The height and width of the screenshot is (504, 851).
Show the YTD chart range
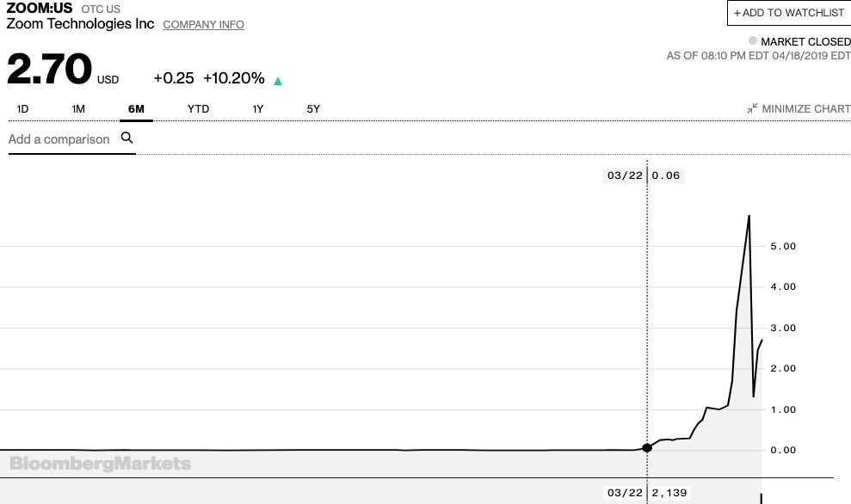tap(198, 109)
